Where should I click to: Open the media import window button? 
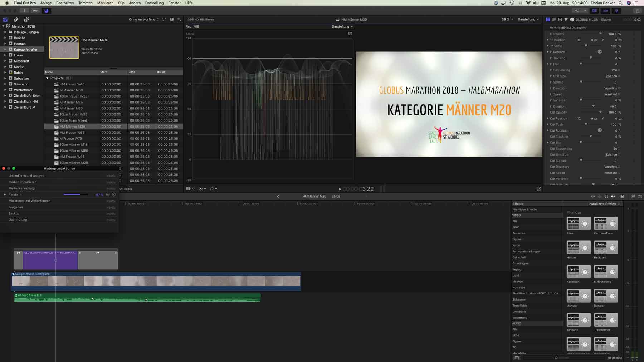click(24, 11)
